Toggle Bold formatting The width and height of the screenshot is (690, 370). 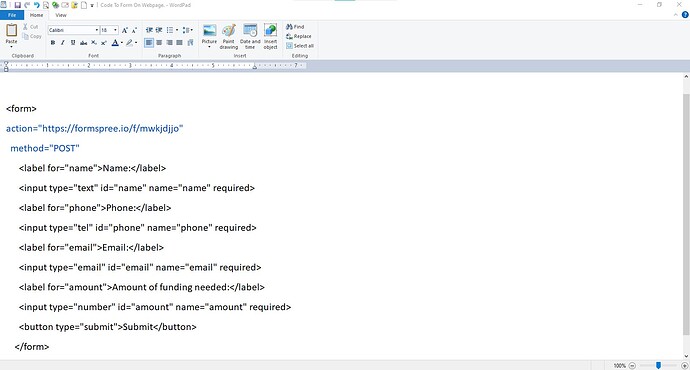(53, 43)
